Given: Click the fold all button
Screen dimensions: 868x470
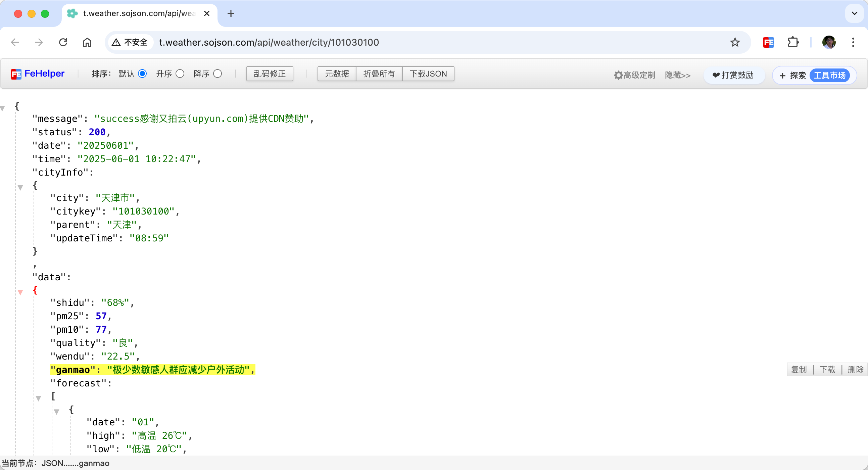Looking at the screenshot, I should (x=379, y=74).
